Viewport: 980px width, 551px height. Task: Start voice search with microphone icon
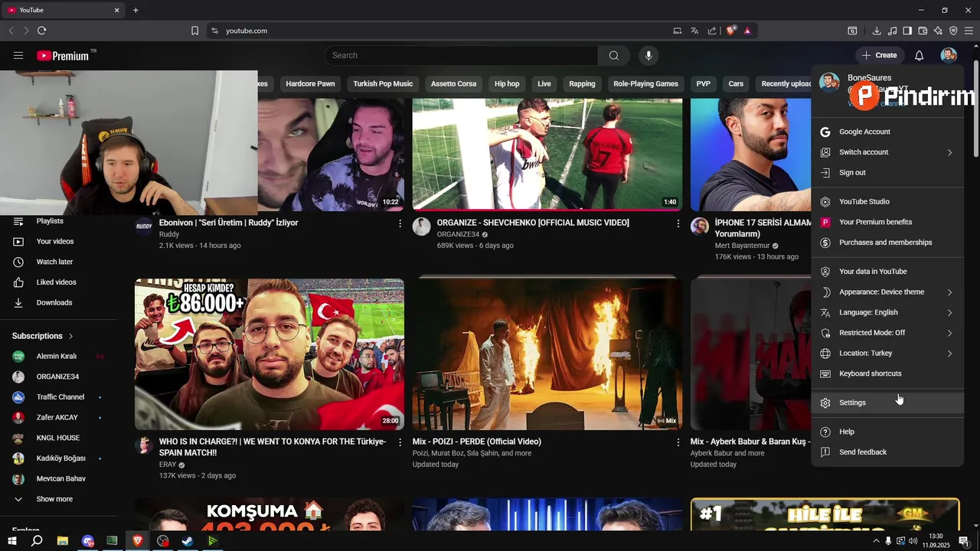pos(648,55)
